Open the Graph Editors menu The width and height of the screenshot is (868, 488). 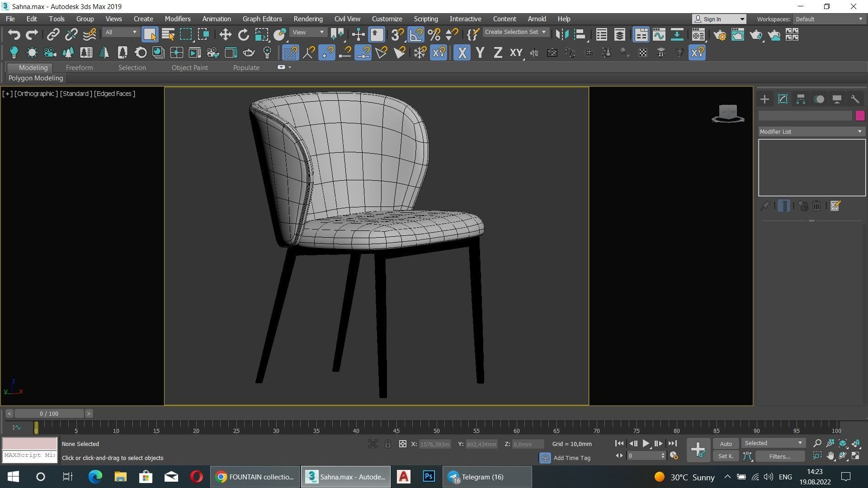tap(262, 19)
